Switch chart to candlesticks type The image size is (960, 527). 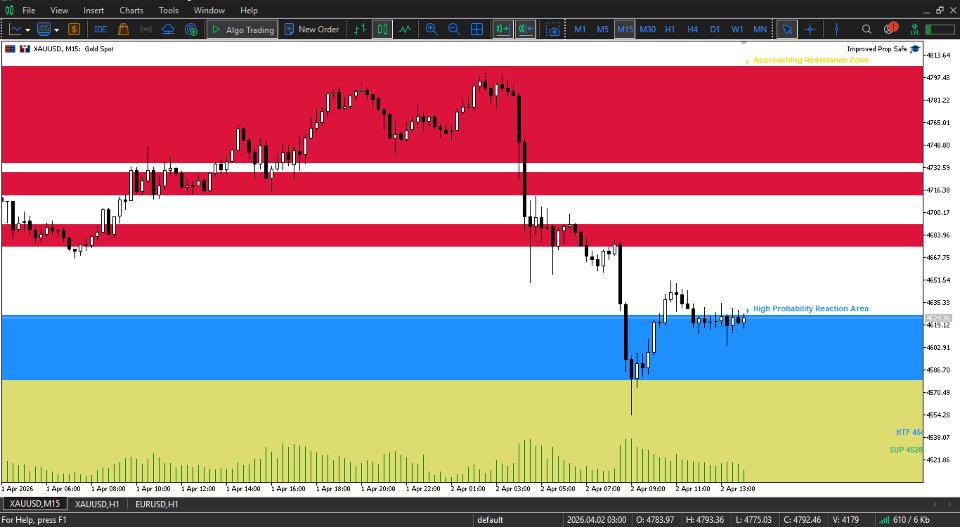pyautogui.click(x=382, y=29)
